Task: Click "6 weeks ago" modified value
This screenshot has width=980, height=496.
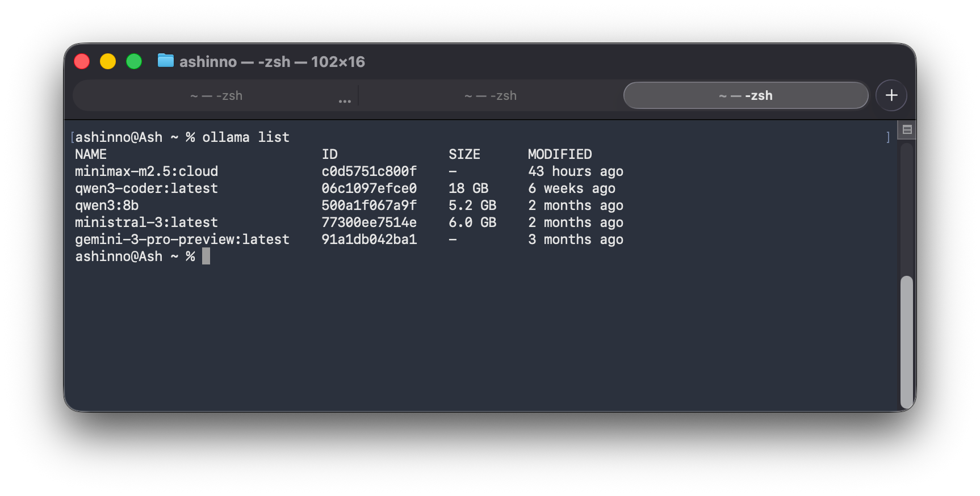Action: click(x=572, y=188)
